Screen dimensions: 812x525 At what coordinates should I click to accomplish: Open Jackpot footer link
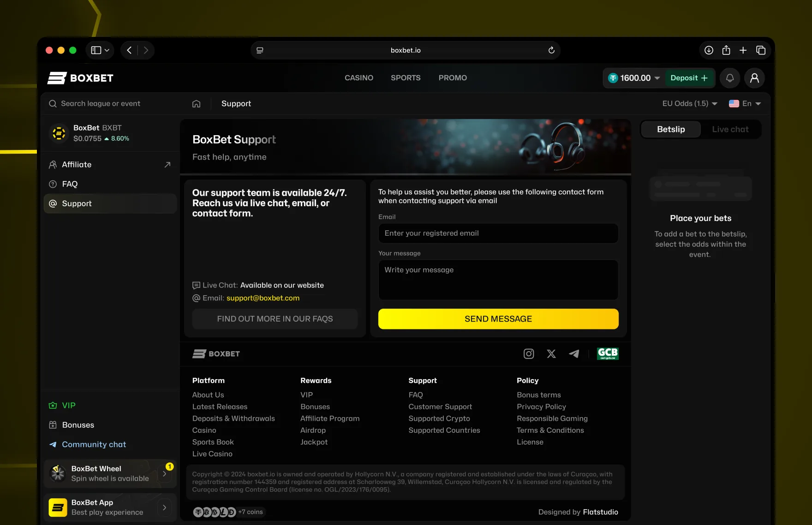[314, 442]
